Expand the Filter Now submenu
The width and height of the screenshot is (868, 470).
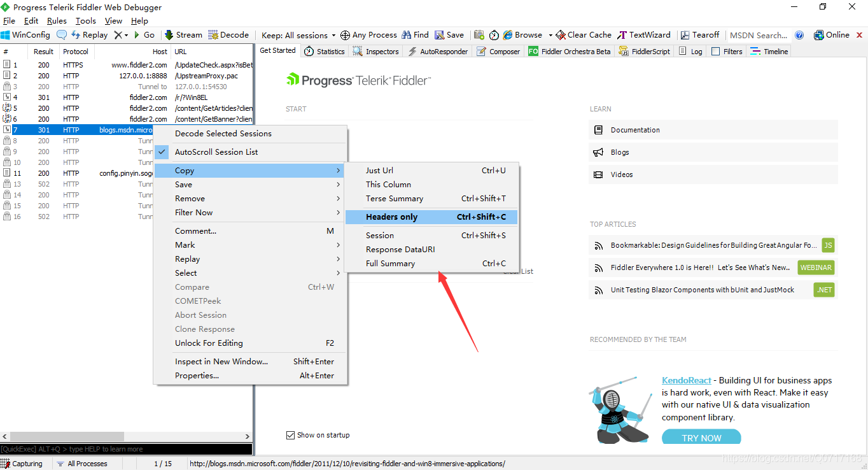click(x=251, y=213)
